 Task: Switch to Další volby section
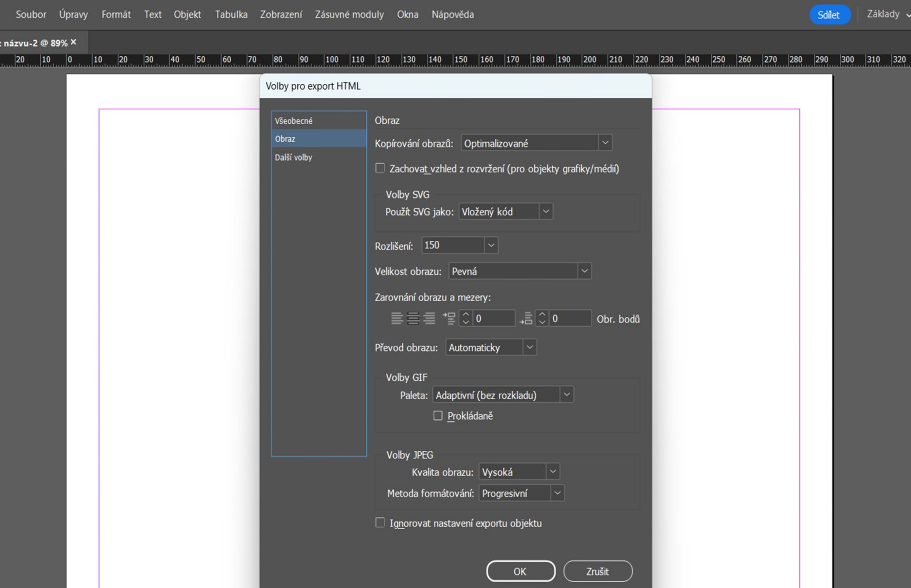coord(293,157)
